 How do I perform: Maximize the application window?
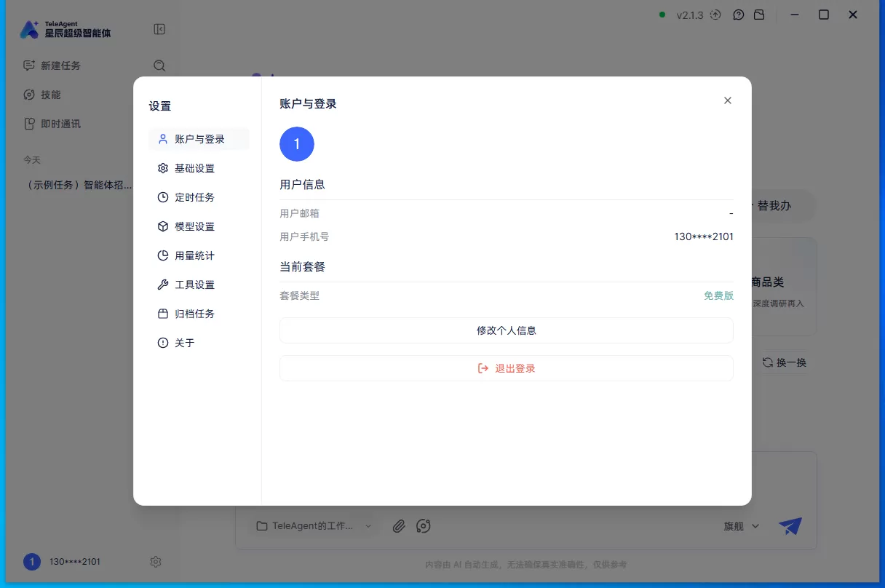(824, 15)
